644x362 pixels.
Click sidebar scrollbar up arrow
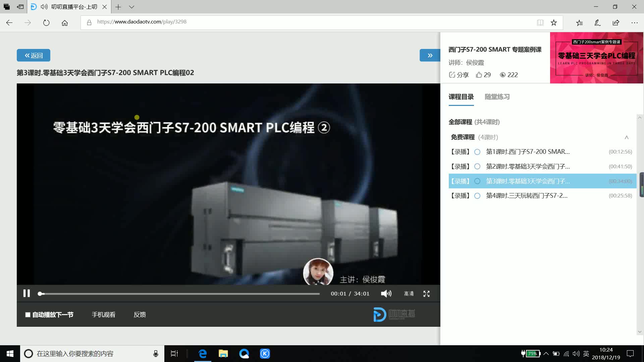pyautogui.click(x=640, y=118)
